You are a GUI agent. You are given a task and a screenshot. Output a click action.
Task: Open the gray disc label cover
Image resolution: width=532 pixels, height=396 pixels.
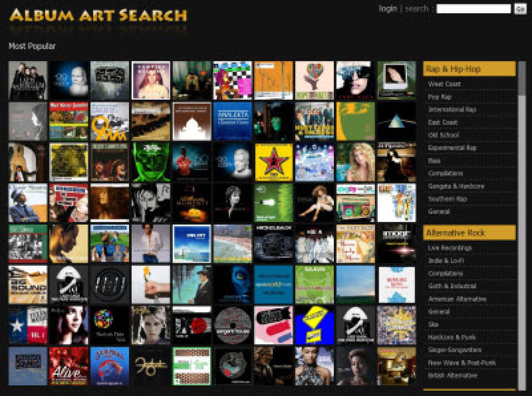(233, 325)
